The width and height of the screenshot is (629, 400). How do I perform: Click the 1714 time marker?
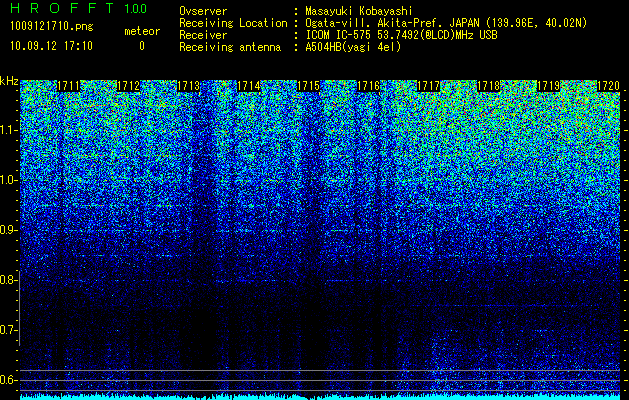pyautogui.click(x=249, y=86)
